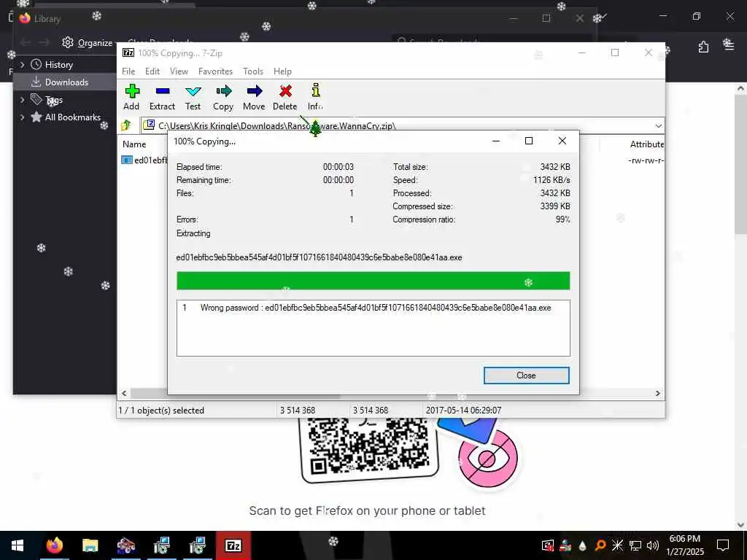
Task: Expand the Tags tree item
Action: coord(22,99)
